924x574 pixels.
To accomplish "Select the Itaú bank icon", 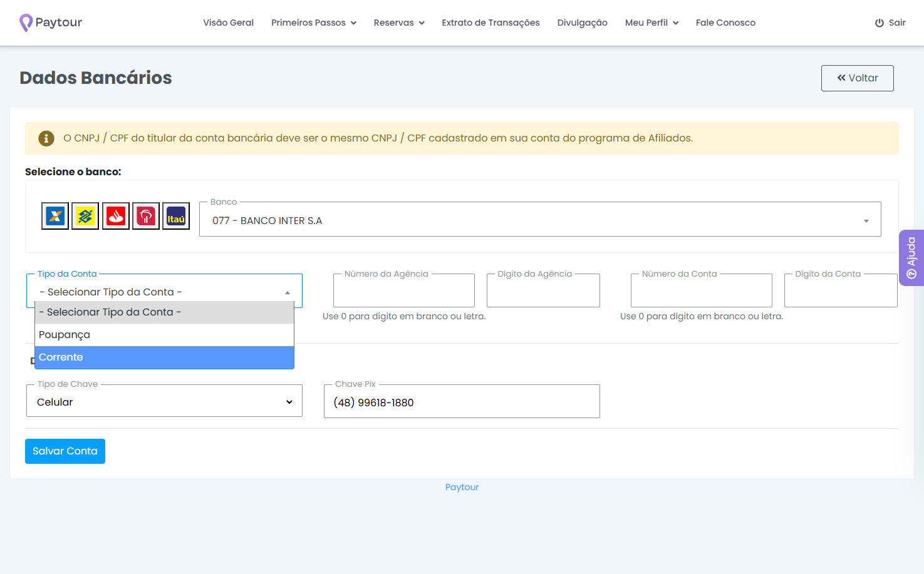I will click(x=176, y=217).
